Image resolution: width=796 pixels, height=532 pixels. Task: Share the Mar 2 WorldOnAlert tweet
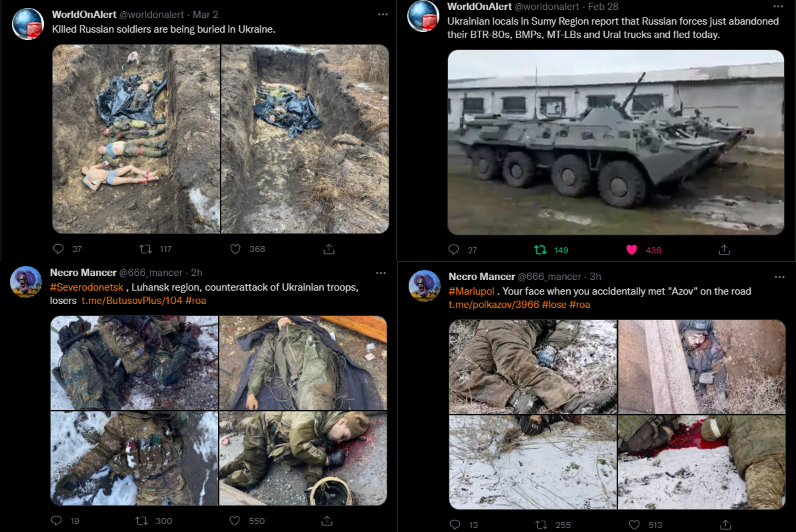(x=329, y=249)
